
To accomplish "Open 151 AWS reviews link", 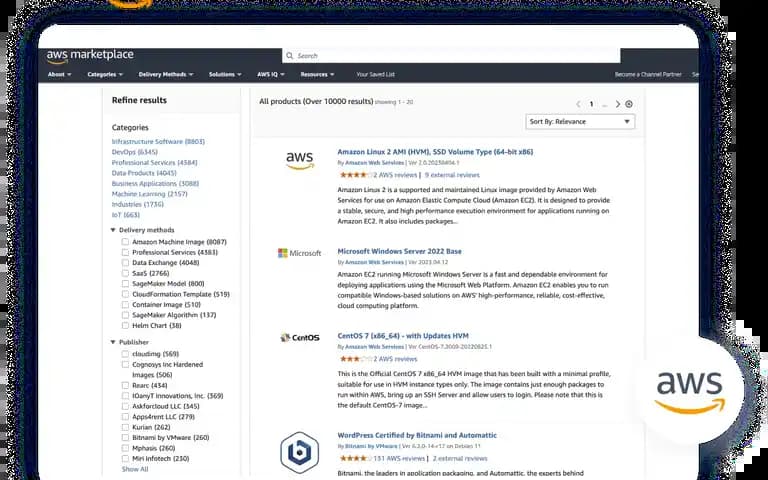I will 399,458.
